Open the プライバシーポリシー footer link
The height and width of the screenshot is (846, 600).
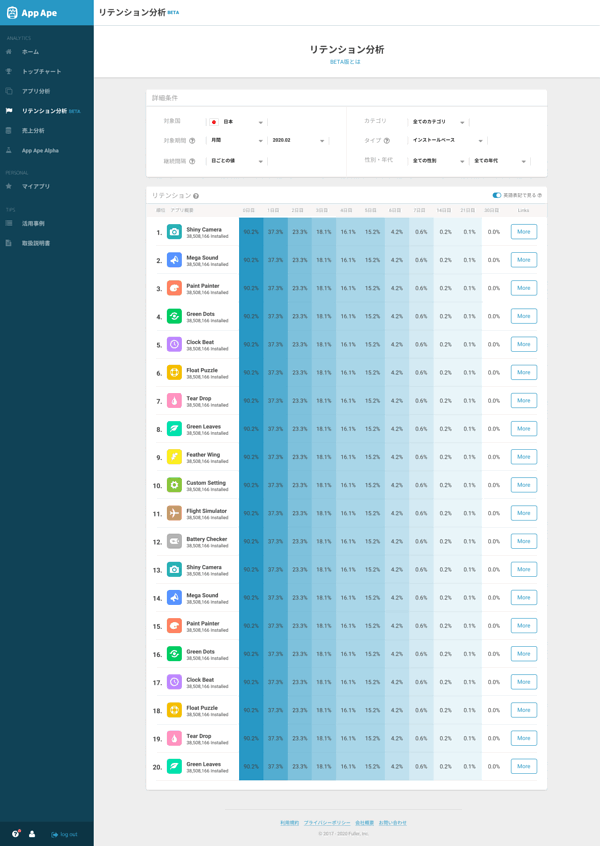(327, 823)
